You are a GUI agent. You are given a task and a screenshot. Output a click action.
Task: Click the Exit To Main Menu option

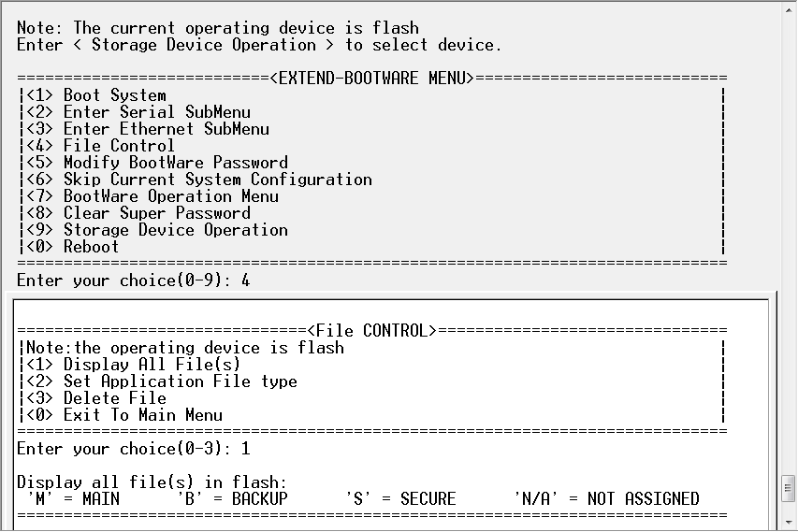142,415
